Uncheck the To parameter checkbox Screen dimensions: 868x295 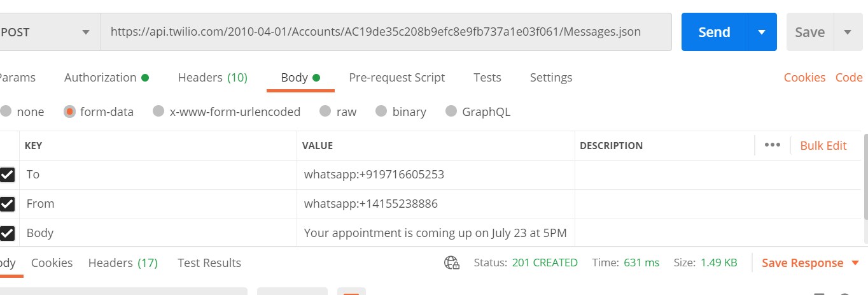(x=8, y=175)
